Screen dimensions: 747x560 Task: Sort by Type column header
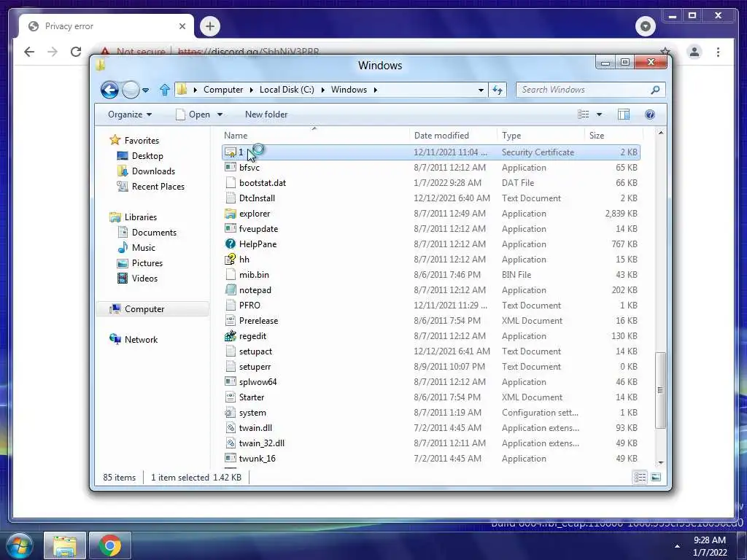point(511,135)
